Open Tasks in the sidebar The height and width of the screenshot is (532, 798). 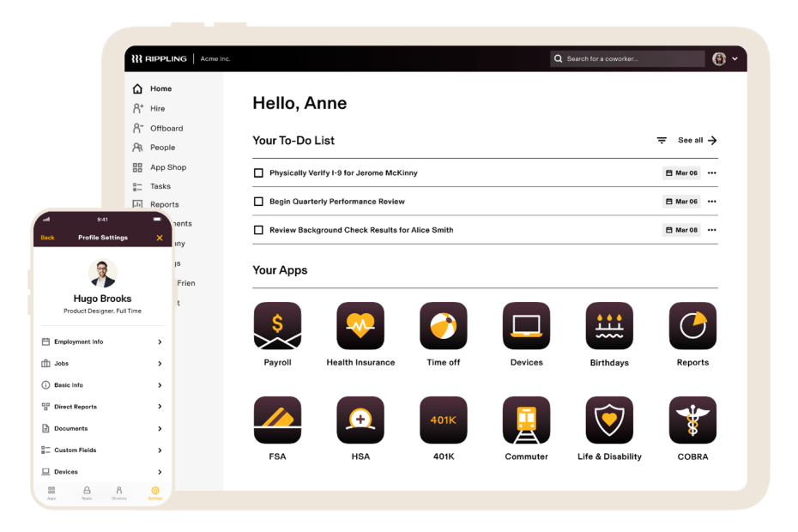(x=152, y=187)
